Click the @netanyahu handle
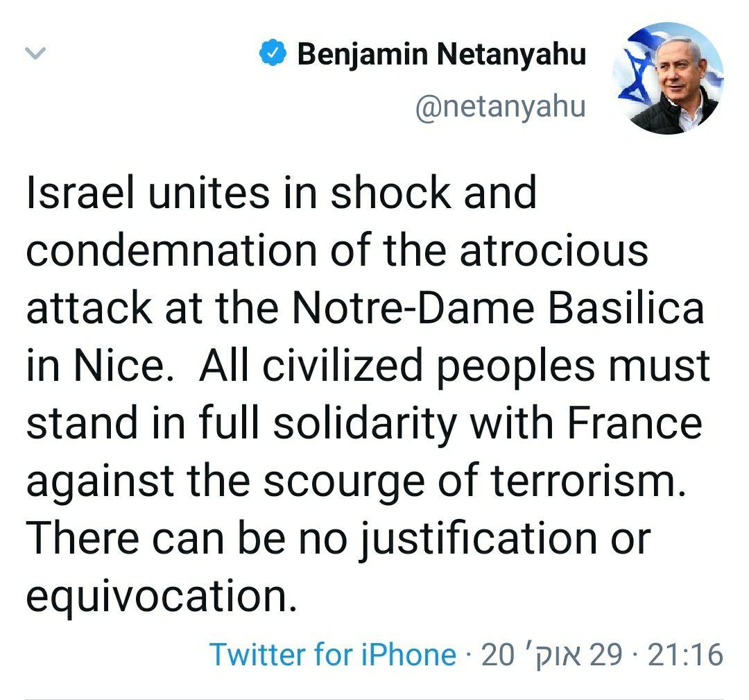Screen dimensions: 749x700 pos(500,106)
